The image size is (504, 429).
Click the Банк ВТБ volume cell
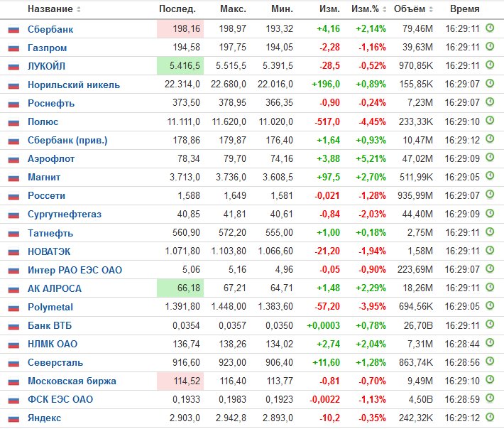418,325
